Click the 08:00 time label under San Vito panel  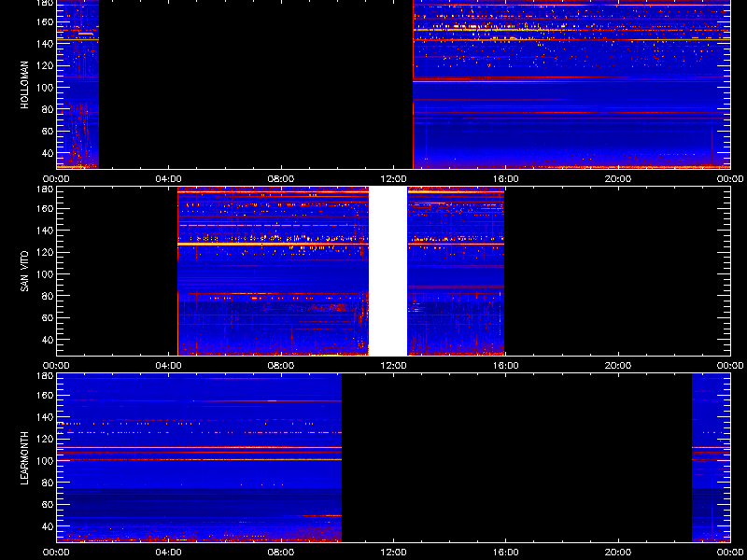pyautogui.click(x=281, y=366)
